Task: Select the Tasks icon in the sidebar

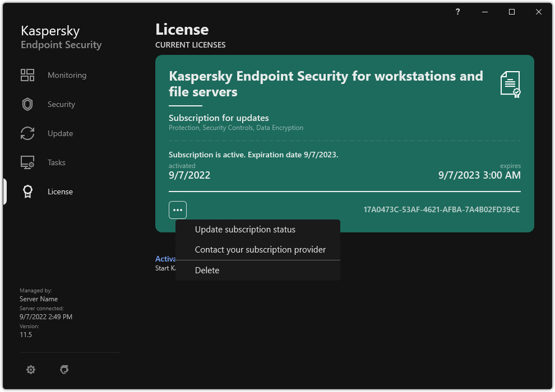Action: (27, 162)
